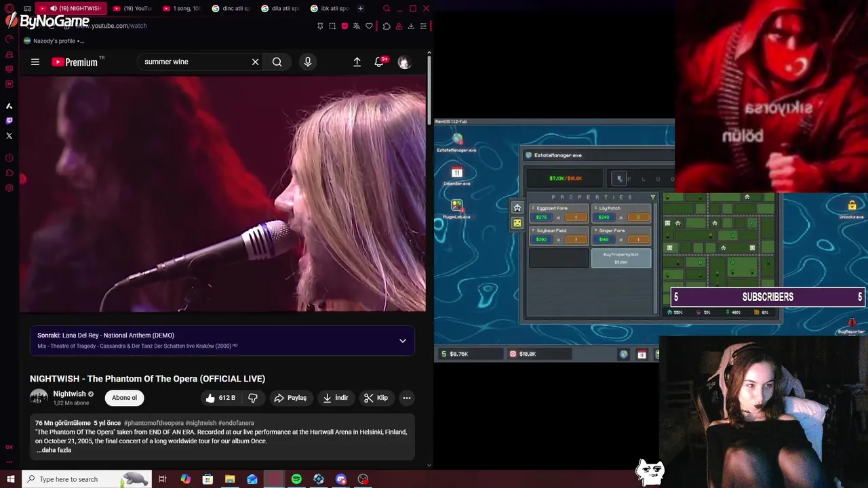This screenshot has height=488, width=868.
Task: Buy Property Slot for $5.00K
Action: click(621, 258)
